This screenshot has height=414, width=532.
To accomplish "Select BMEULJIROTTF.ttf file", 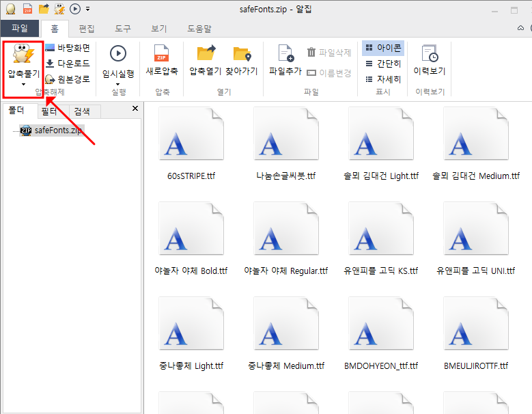I will click(476, 334).
